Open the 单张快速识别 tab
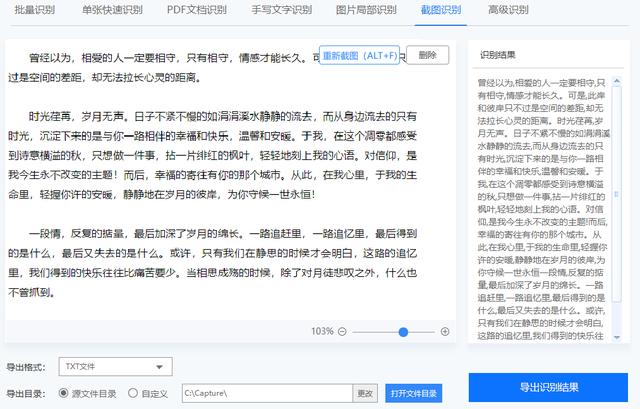Image resolution: width=640 pixels, height=409 pixels. [112, 10]
